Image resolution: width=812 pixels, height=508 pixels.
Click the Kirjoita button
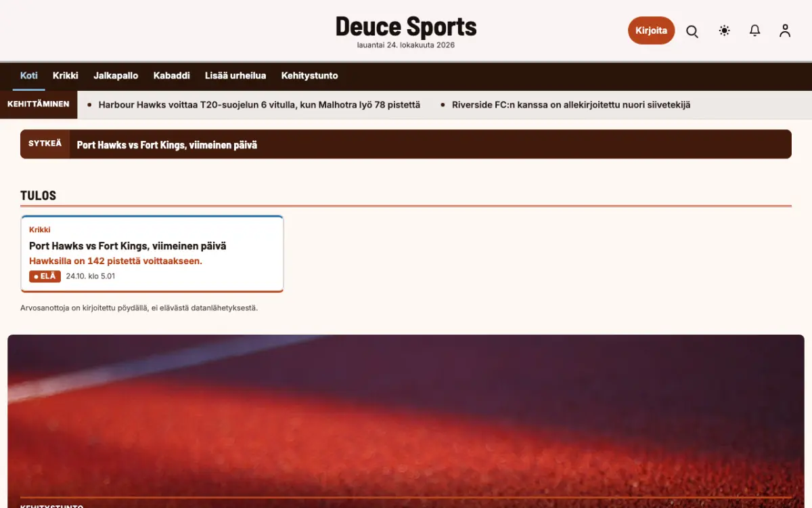pos(651,30)
